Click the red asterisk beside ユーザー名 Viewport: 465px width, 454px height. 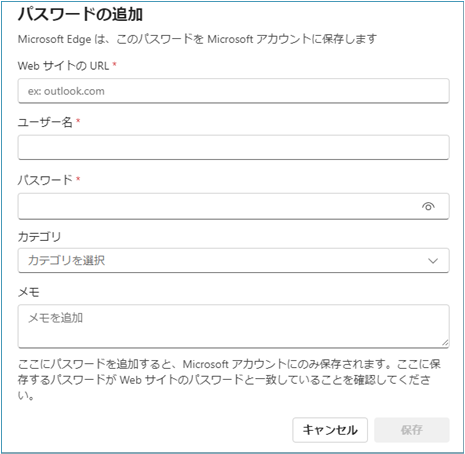(x=78, y=120)
